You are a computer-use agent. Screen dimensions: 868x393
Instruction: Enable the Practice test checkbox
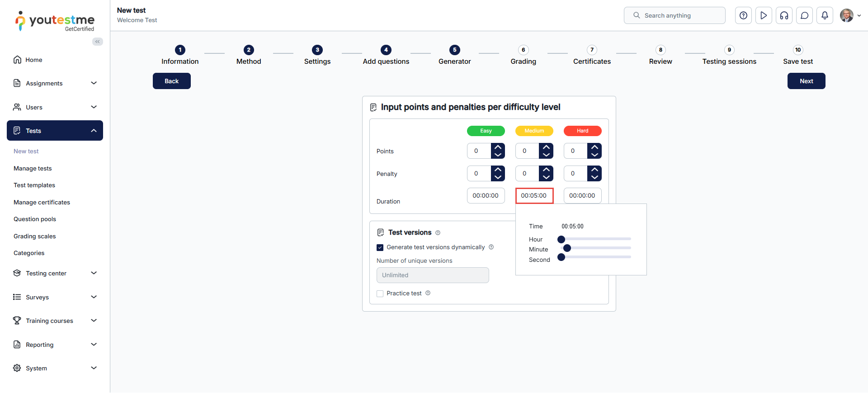click(380, 294)
